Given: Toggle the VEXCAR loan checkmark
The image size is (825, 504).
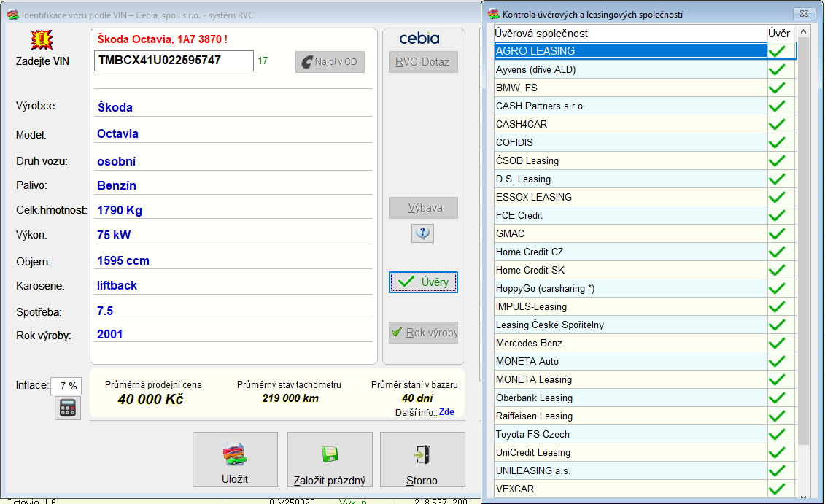Looking at the screenshot, I should click(778, 489).
